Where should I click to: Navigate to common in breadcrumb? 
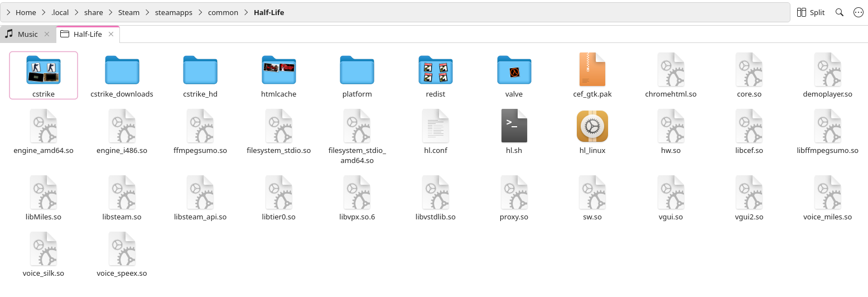click(x=223, y=12)
